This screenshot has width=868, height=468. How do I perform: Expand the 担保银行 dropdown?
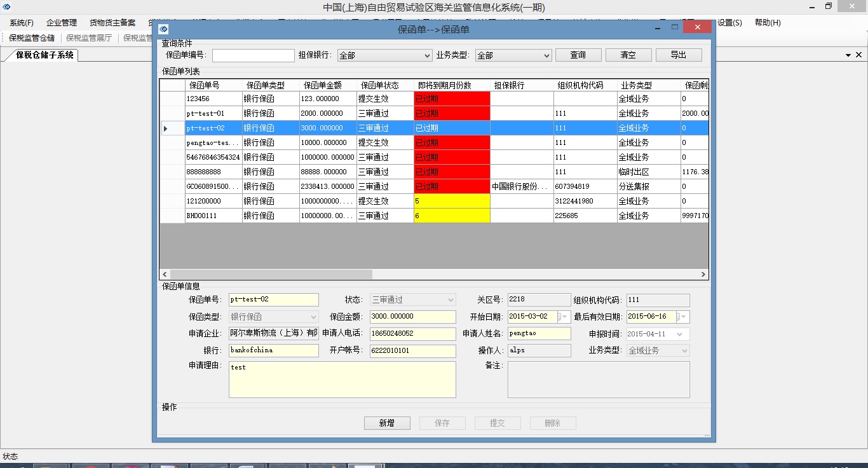pyautogui.click(x=427, y=55)
